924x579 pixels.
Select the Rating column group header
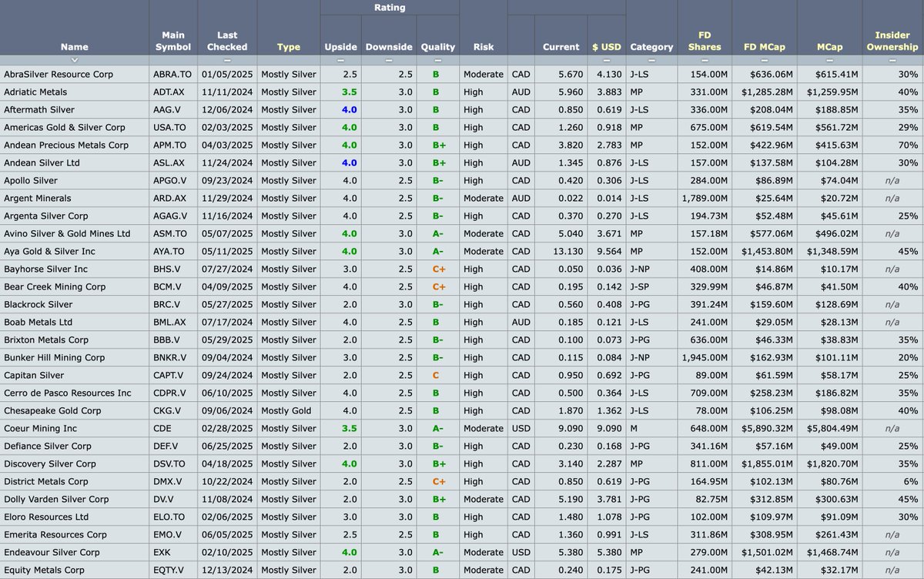click(x=390, y=7)
